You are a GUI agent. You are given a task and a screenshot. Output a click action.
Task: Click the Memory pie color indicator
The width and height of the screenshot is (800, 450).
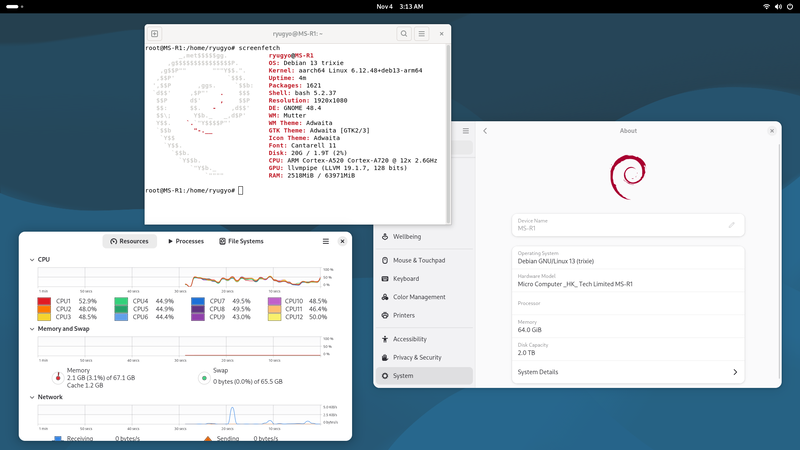pyautogui.click(x=58, y=378)
